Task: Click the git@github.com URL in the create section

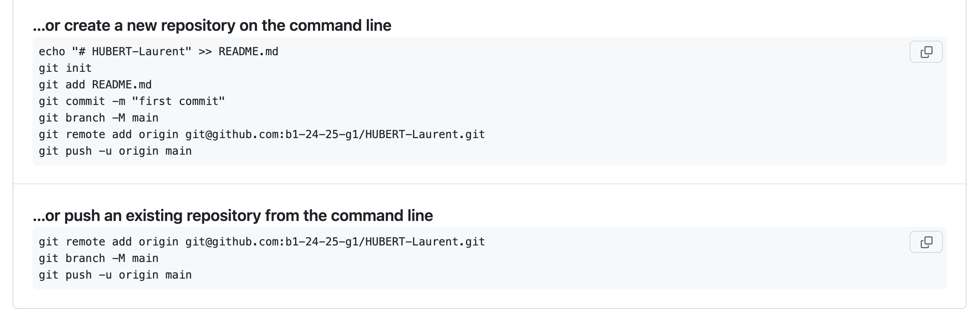Action: (x=335, y=135)
